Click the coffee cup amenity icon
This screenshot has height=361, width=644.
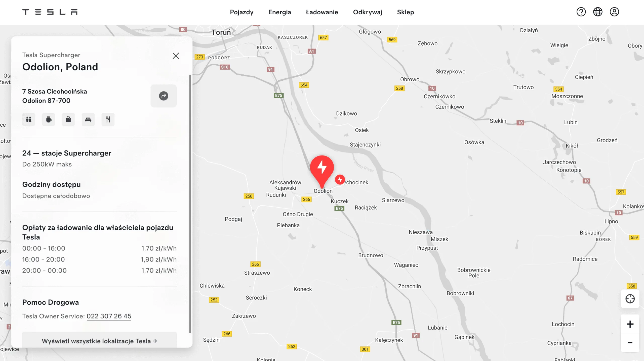pyautogui.click(x=49, y=119)
